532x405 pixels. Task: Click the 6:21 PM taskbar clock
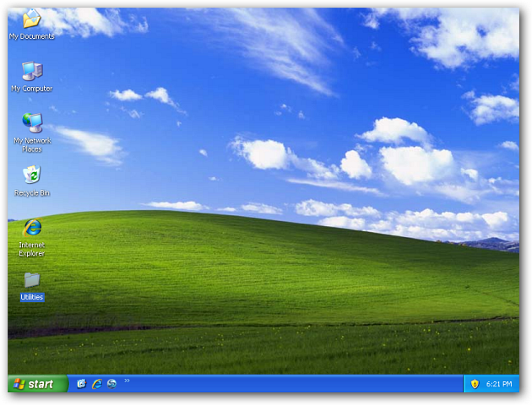(x=499, y=384)
